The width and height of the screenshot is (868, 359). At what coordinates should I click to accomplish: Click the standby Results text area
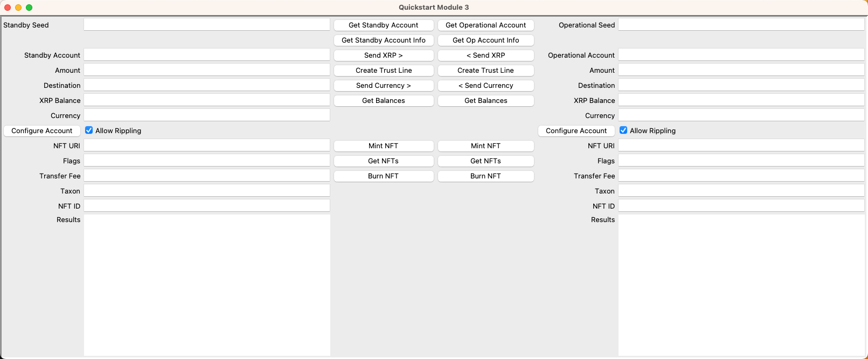(207, 285)
